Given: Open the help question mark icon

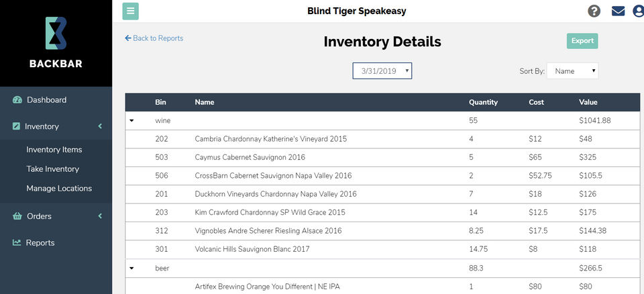Looking at the screenshot, I should pyautogui.click(x=594, y=11).
